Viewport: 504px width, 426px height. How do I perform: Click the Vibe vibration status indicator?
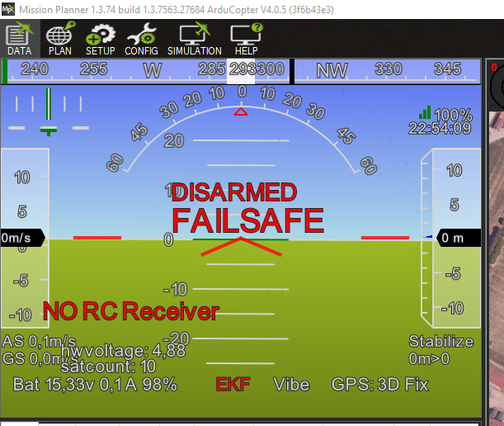tap(291, 384)
